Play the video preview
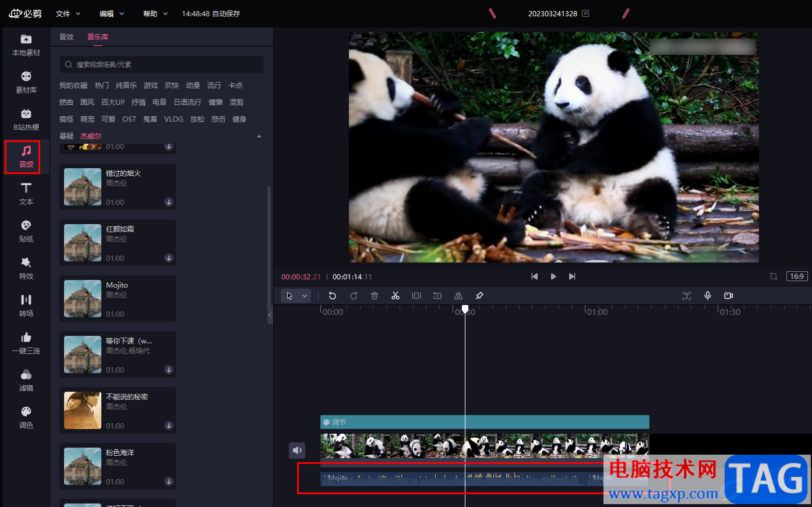 [x=553, y=276]
